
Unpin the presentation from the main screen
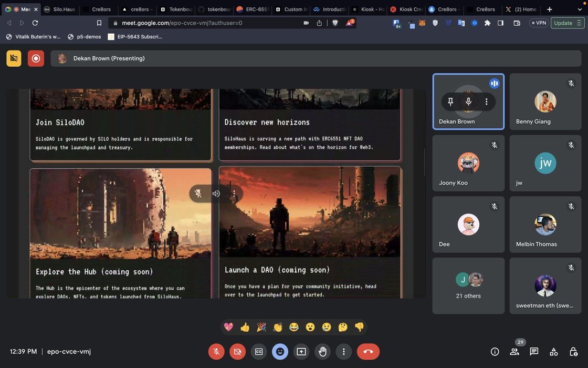click(198, 194)
